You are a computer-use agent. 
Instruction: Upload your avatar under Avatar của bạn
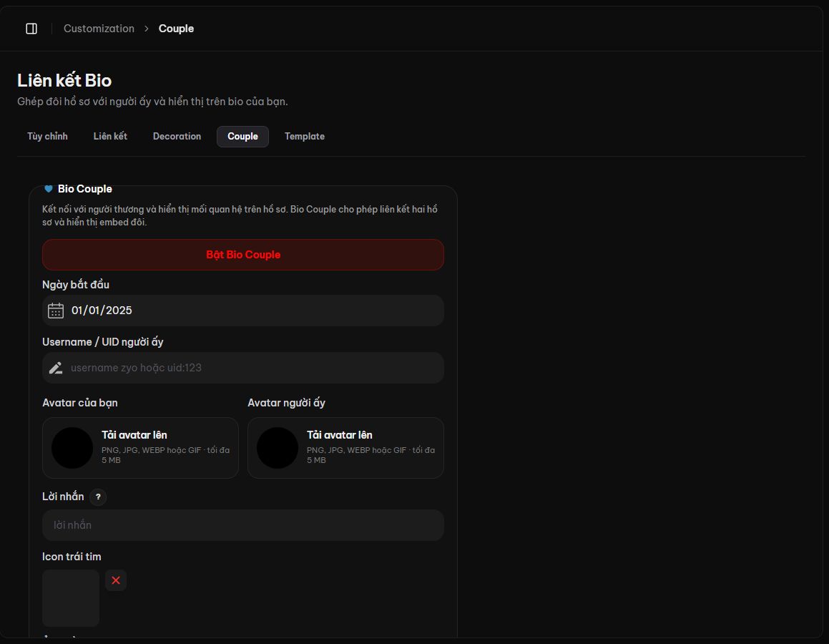tap(141, 448)
